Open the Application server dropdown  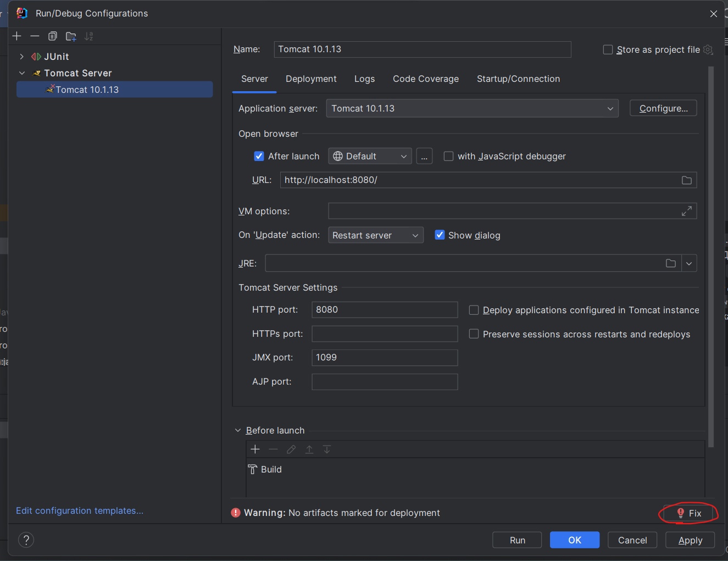tap(473, 108)
